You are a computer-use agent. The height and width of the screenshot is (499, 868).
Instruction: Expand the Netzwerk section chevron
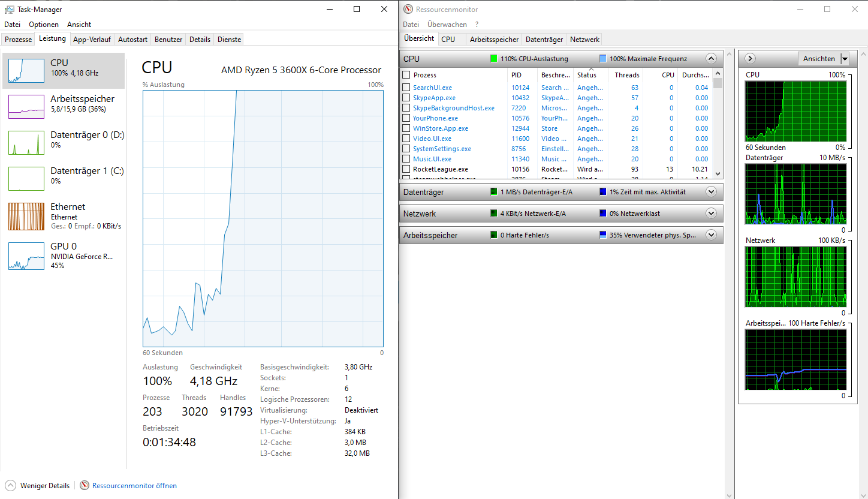(711, 214)
